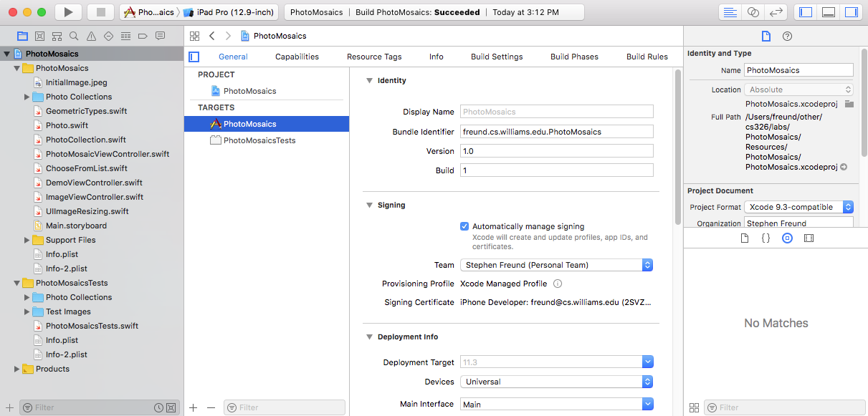868x416 pixels.
Task: Show the object library
Action: pos(787,238)
